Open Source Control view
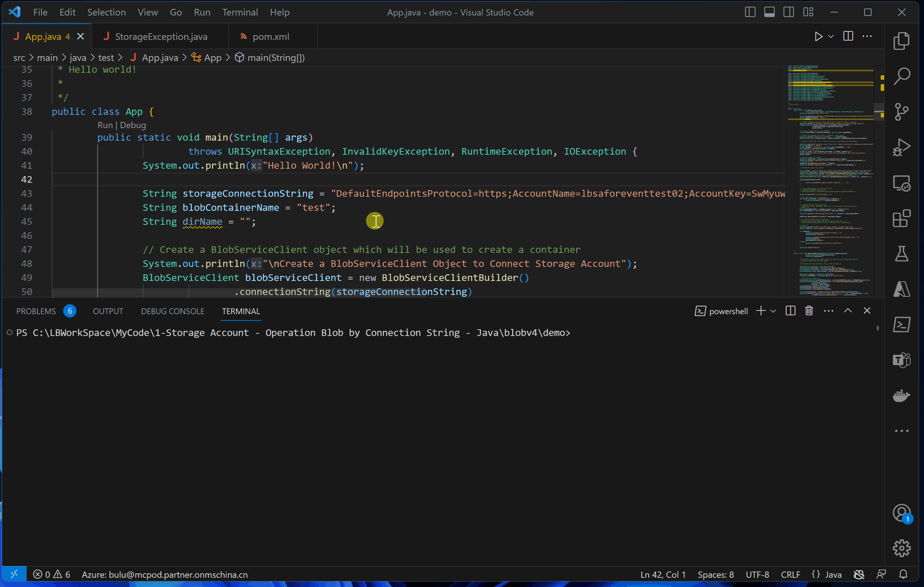Screen dimensions: 924x587 [x=901, y=112]
